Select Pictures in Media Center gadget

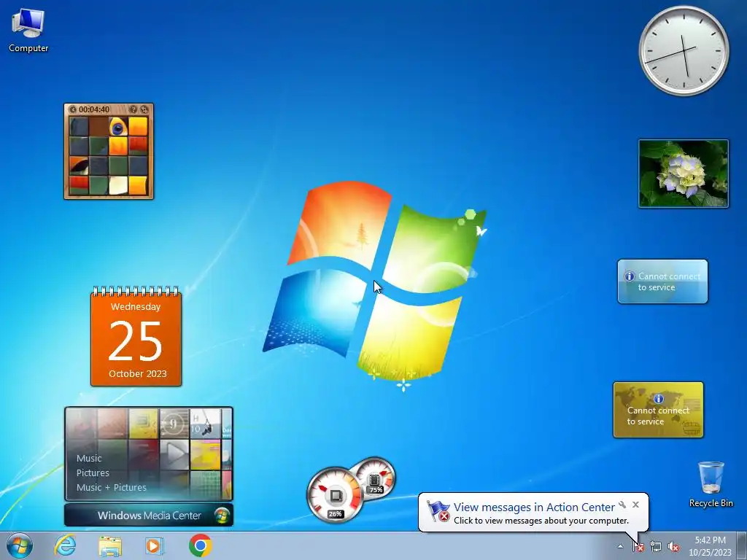[93, 472]
